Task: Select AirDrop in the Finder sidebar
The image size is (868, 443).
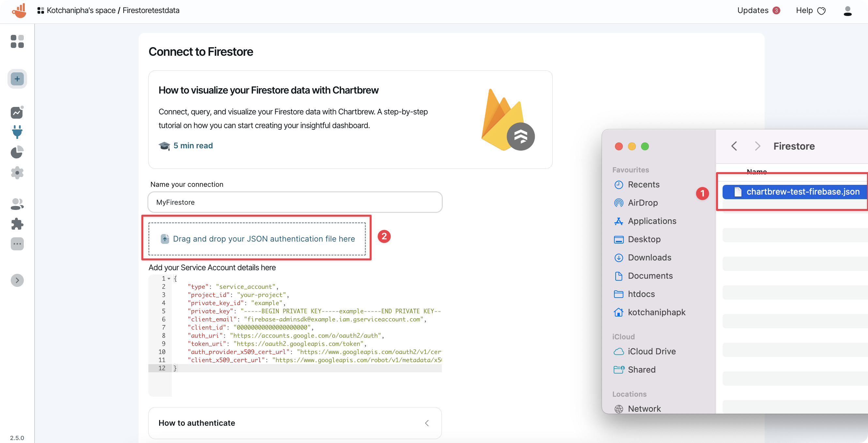Action: [x=642, y=203]
